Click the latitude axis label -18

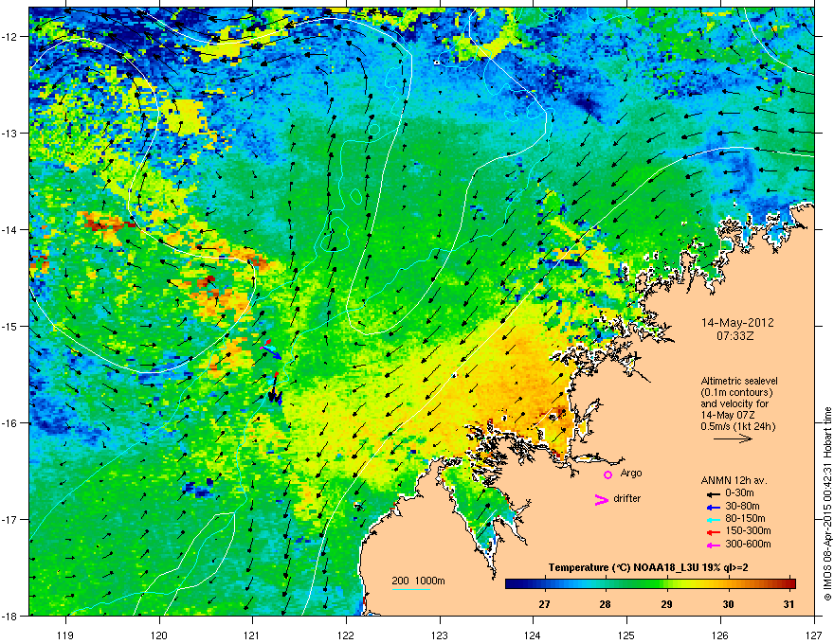tap(10, 616)
